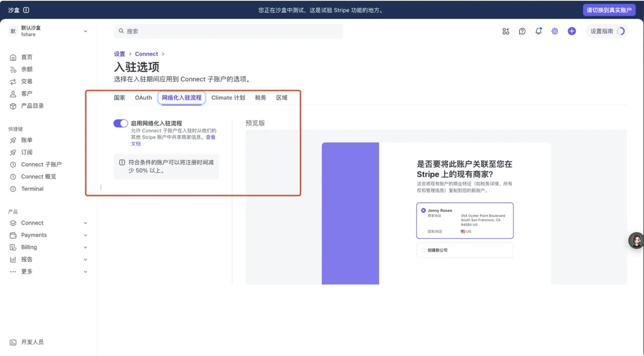Screen dimensions: 644x356
Task: Click the 交易 transactions icon
Action: click(x=13, y=82)
